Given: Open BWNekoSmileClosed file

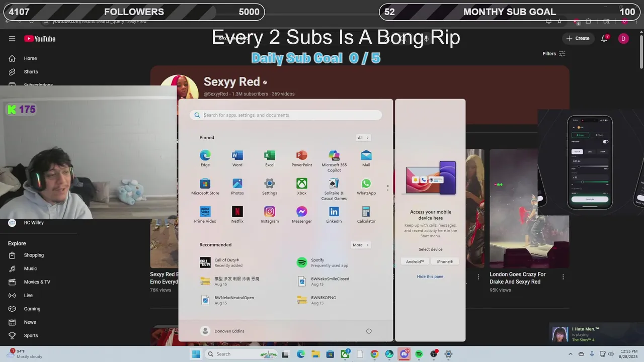Looking at the screenshot, I should [323, 281].
